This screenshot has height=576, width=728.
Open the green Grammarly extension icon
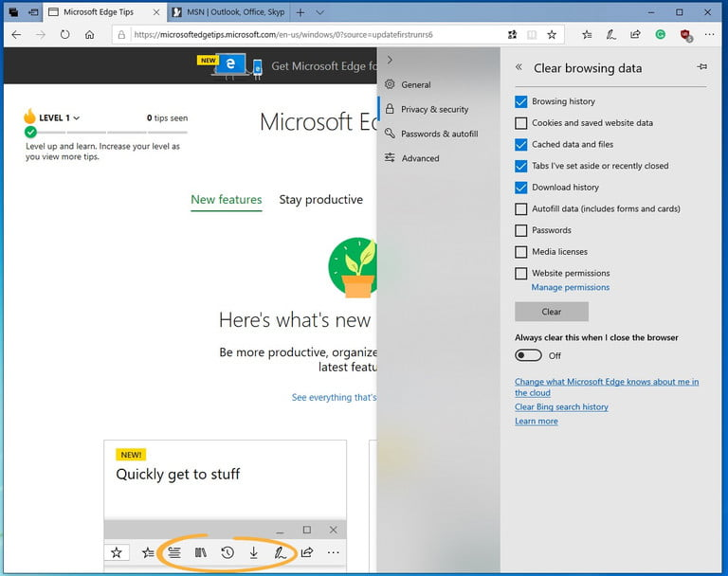660,34
